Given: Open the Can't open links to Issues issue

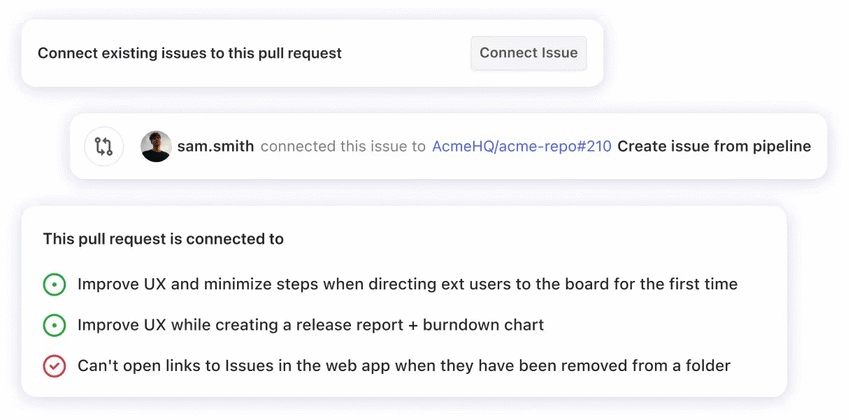Looking at the screenshot, I should pyautogui.click(x=403, y=367).
